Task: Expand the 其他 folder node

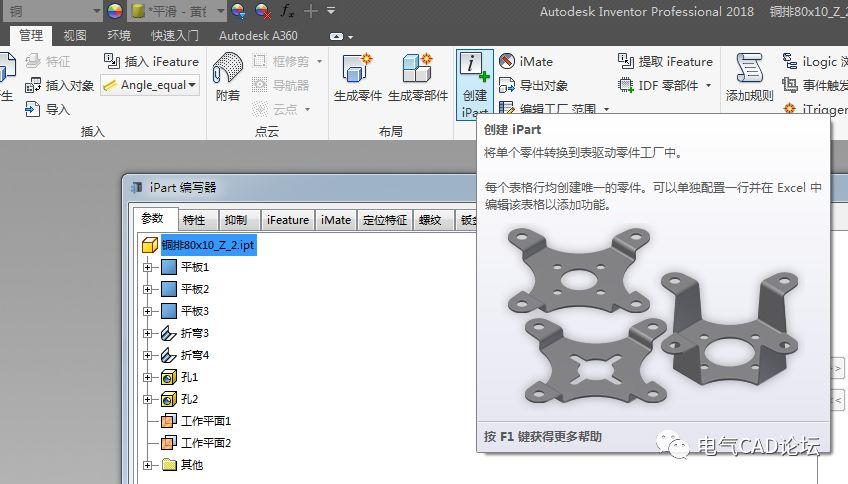Action: [147, 465]
